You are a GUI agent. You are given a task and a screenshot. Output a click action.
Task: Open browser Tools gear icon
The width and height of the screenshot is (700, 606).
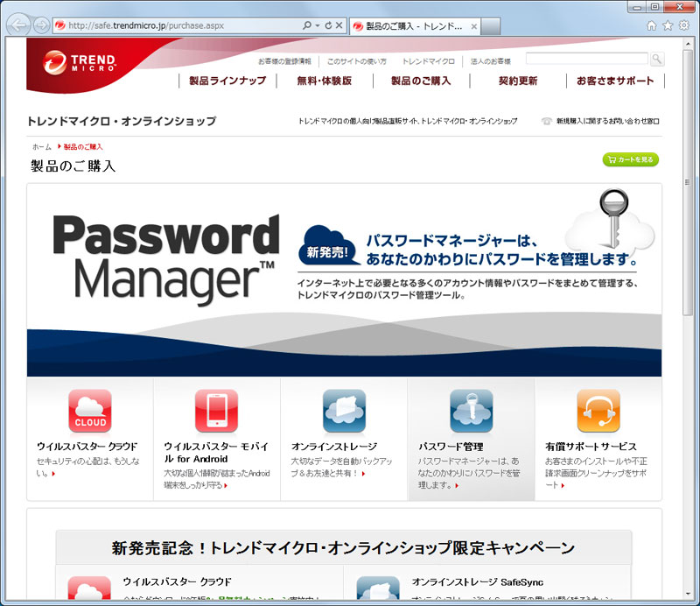[684, 25]
